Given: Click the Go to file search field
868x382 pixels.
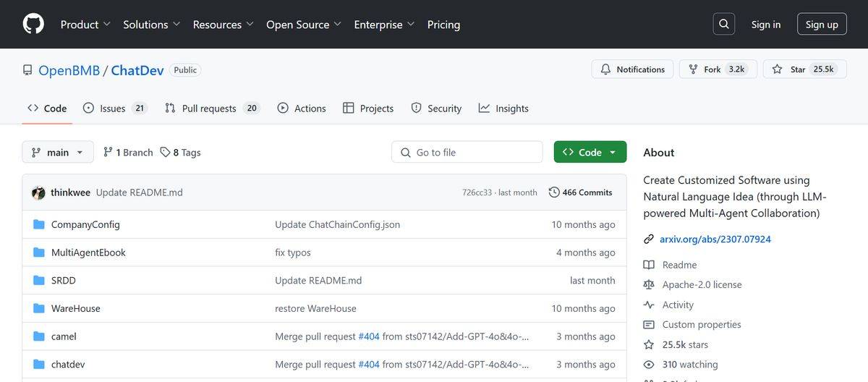Looking at the screenshot, I should click(x=467, y=152).
